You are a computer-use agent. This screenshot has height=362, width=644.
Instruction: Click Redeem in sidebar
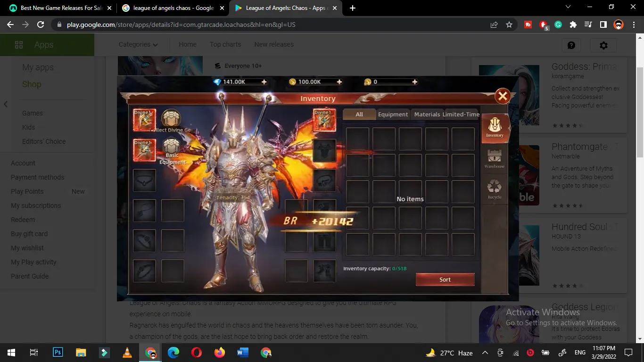click(23, 220)
